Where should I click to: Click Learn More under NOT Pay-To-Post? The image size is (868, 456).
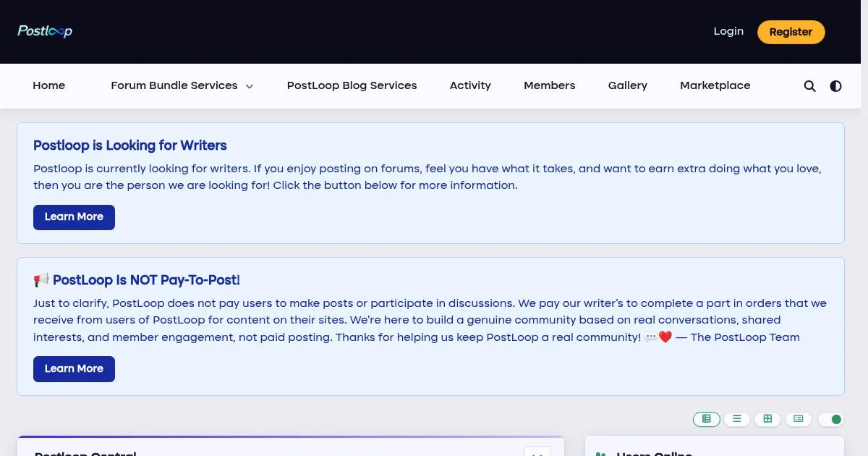pos(74,369)
